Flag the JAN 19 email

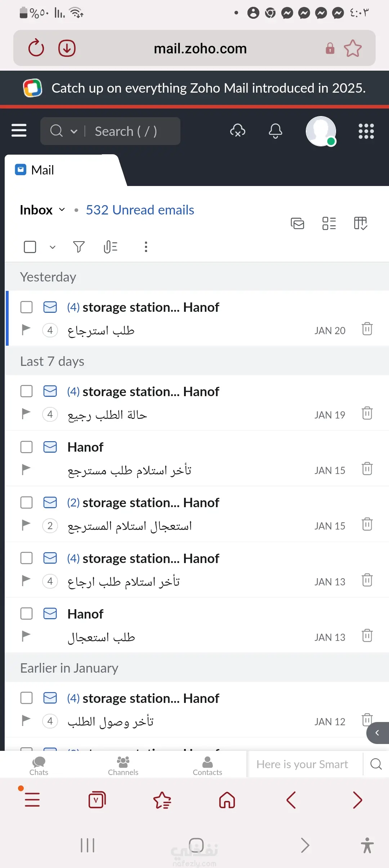click(x=26, y=413)
